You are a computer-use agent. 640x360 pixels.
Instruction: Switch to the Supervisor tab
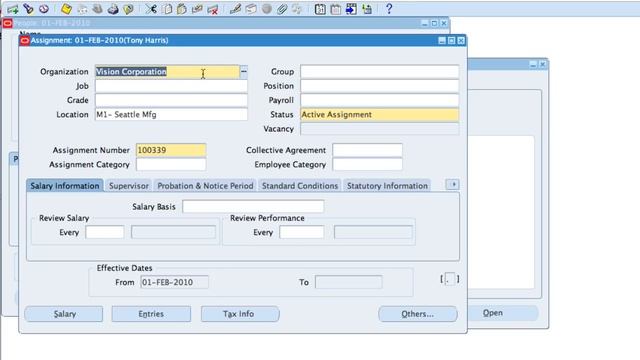(129, 186)
